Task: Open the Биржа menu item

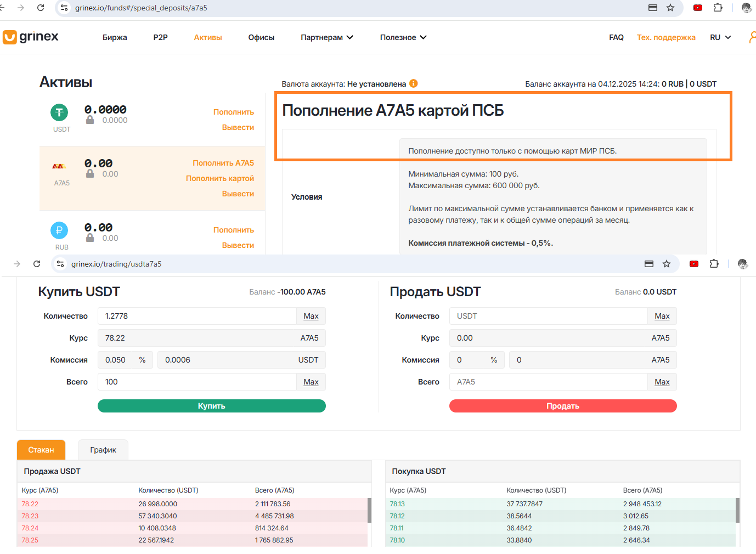Action: pyautogui.click(x=115, y=37)
